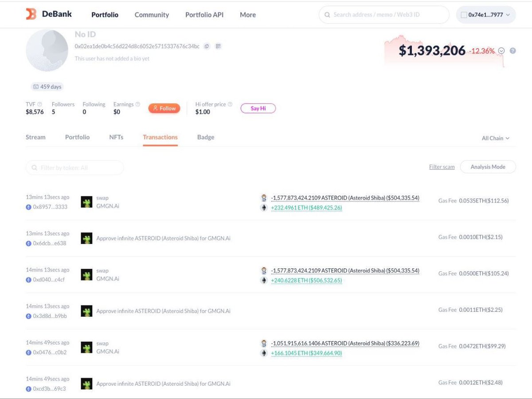
Task: Click the Say Hi button
Action: [x=258, y=108]
